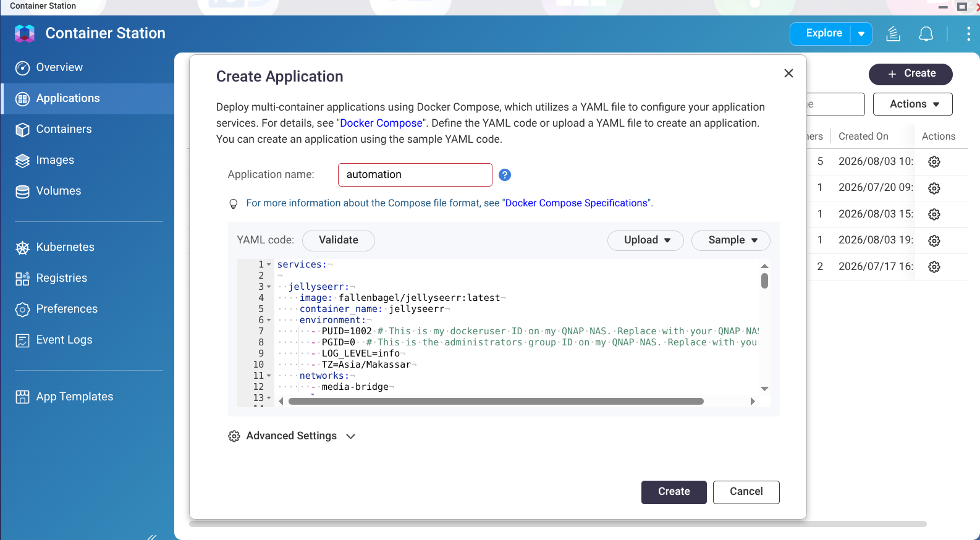Open the Actions dropdown at top right
The image size is (980, 540).
tap(913, 104)
